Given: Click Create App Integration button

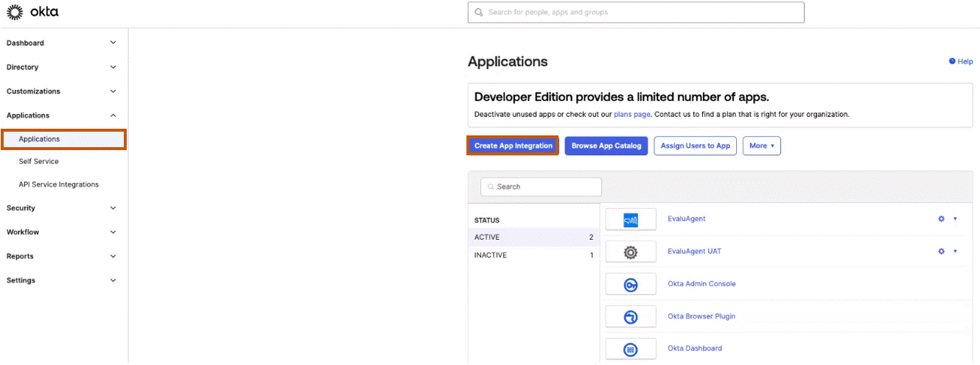Looking at the screenshot, I should (x=514, y=146).
